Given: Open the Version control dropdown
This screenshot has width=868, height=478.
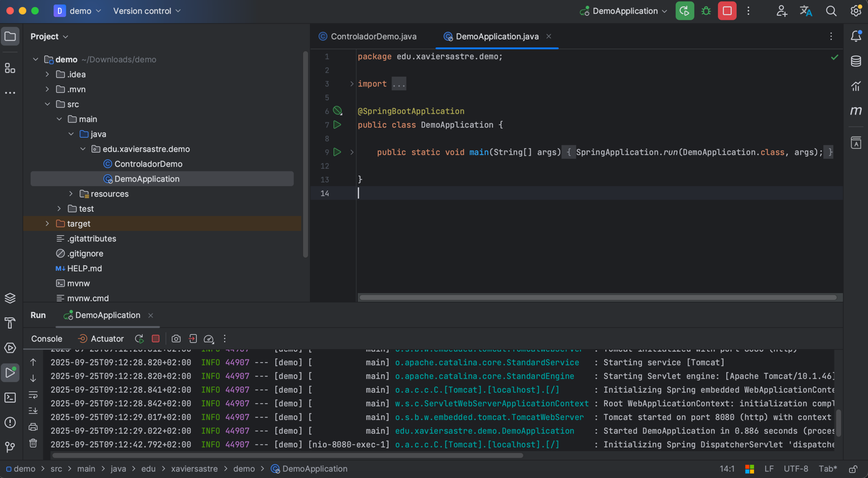Looking at the screenshot, I should [x=147, y=11].
